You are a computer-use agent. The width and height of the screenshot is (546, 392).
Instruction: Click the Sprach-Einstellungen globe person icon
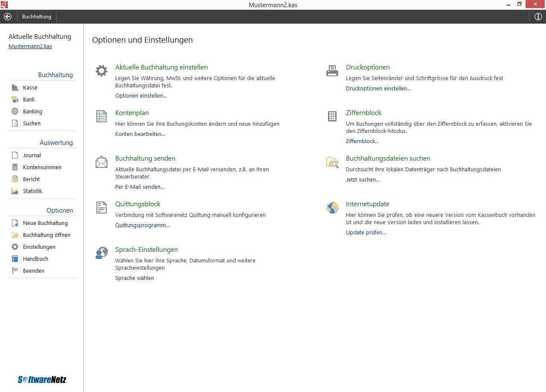(x=102, y=253)
